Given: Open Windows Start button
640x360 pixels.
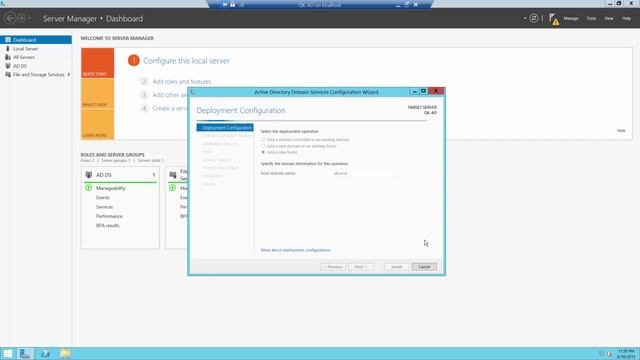Looking at the screenshot, I should pos(7,353).
